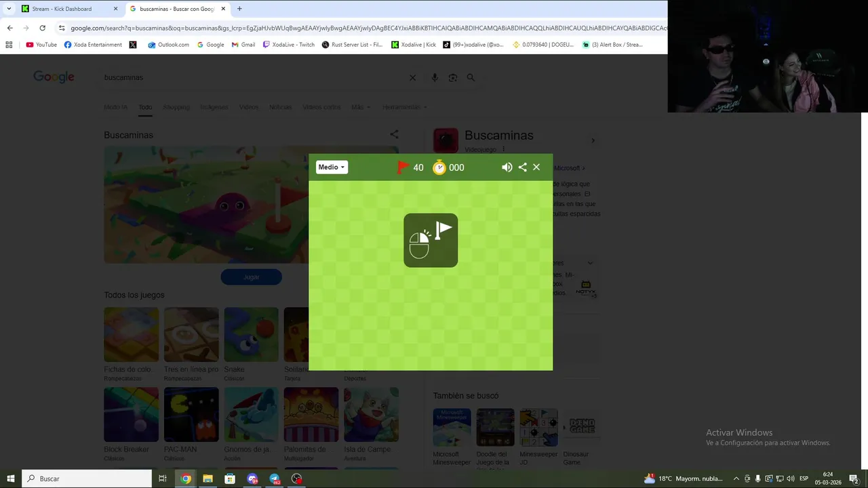Image resolution: width=868 pixels, height=488 pixels.
Task: Click the mouse-and-flag hint tile
Action: 431,241
